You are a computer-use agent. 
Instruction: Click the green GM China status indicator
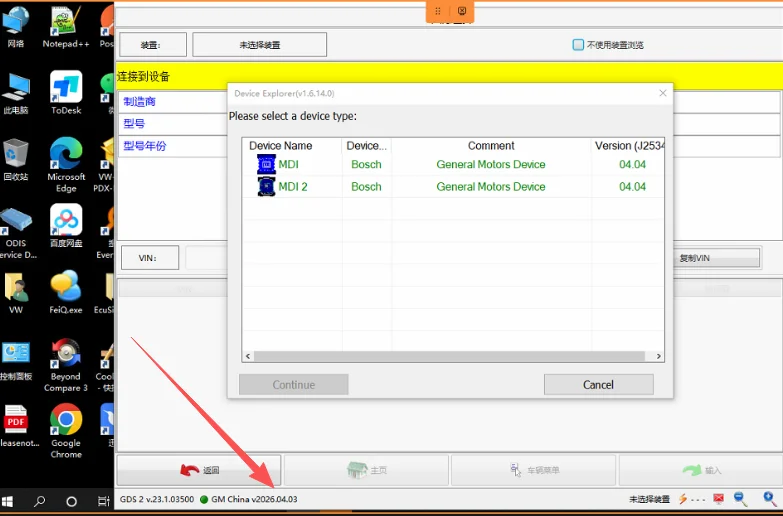click(204, 499)
